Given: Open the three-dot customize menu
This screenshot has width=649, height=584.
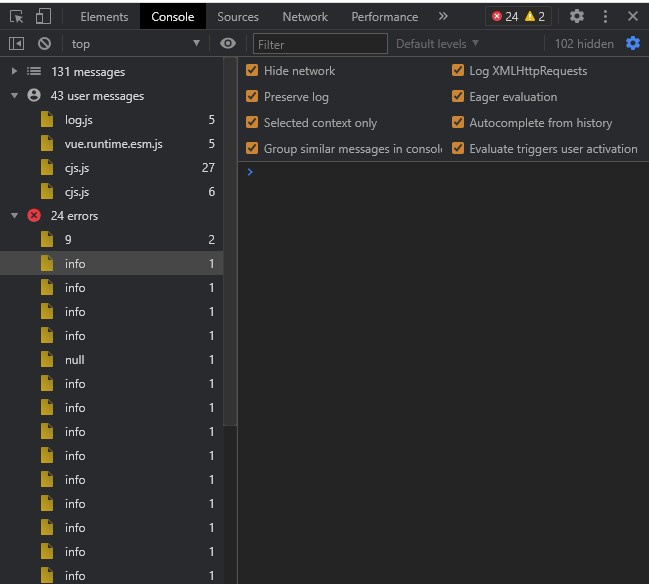Looking at the screenshot, I should coord(605,17).
